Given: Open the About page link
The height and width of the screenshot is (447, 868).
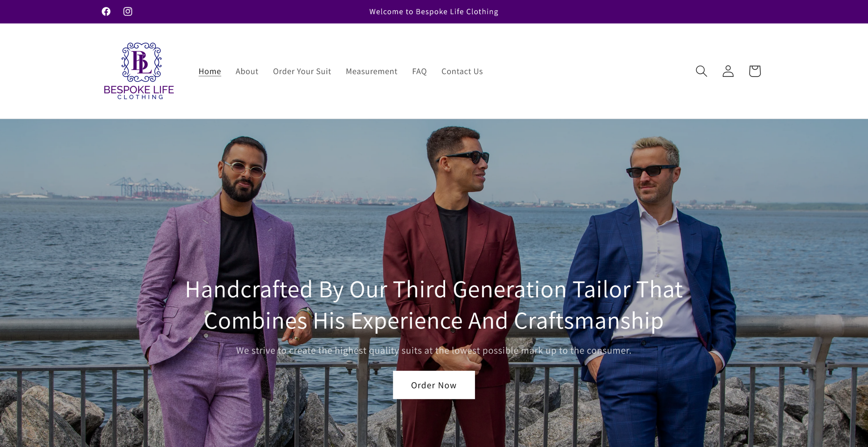Looking at the screenshot, I should (247, 71).
